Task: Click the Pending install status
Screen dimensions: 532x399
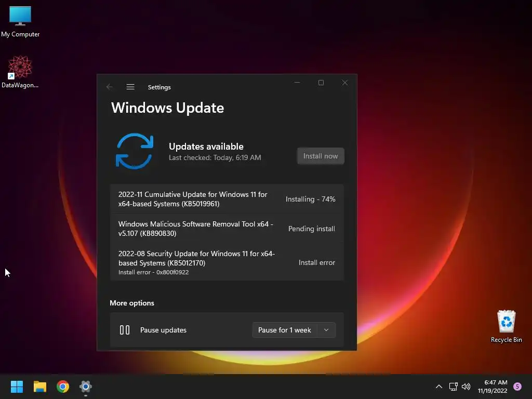Action: point(312,229)
